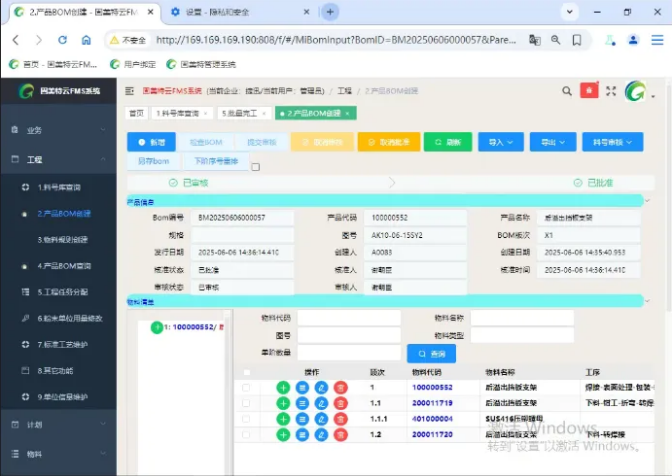The width and height of the screenshot is (672, 476).
Task: Open the 导出 dropdown button
Action: [551, 142]
